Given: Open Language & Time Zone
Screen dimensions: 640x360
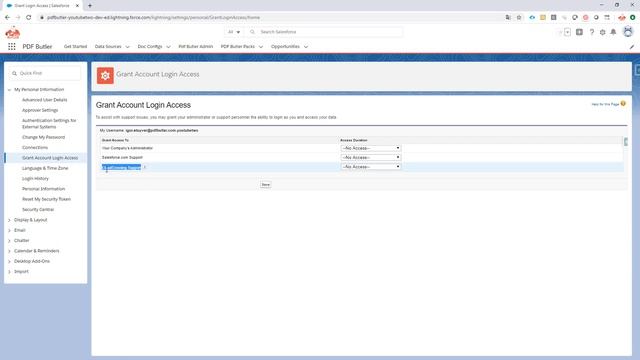Looking at the screenshot, I should pos(45,168).
